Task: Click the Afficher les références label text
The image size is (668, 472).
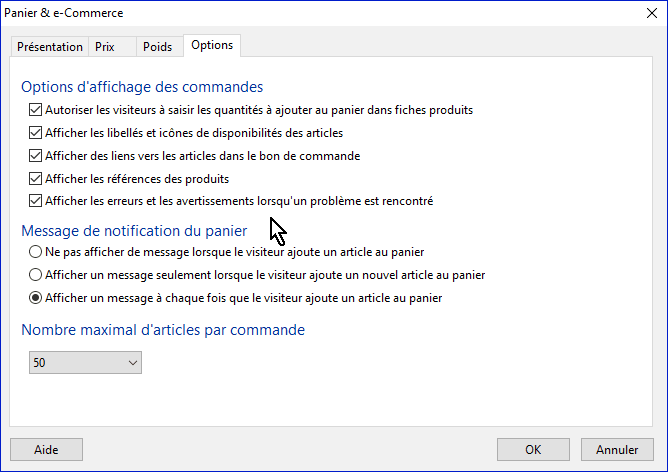Action: tap(137, 179)
